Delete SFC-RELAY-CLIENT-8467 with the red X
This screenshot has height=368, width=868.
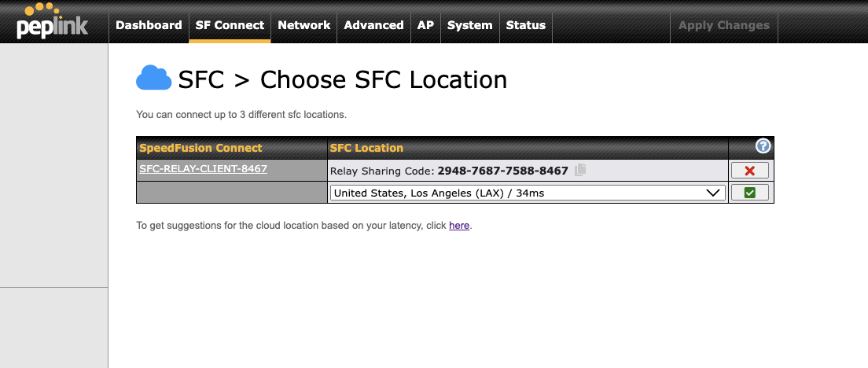click(x=749, y=171)
